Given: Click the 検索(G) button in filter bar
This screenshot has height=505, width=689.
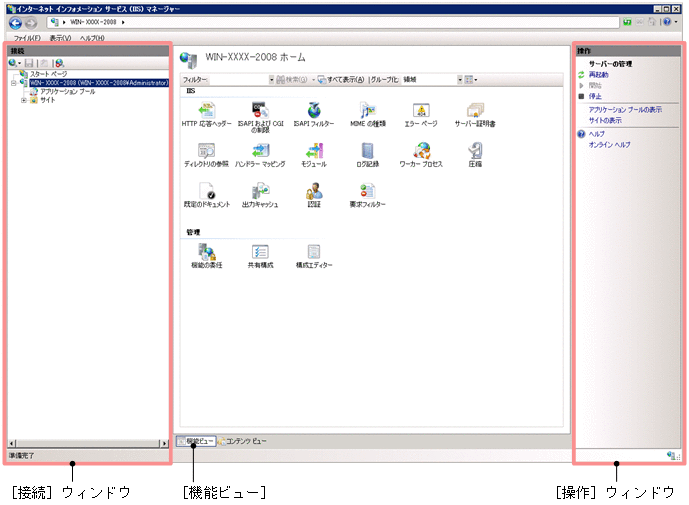Looking at the screenshot, I should 292,80.
